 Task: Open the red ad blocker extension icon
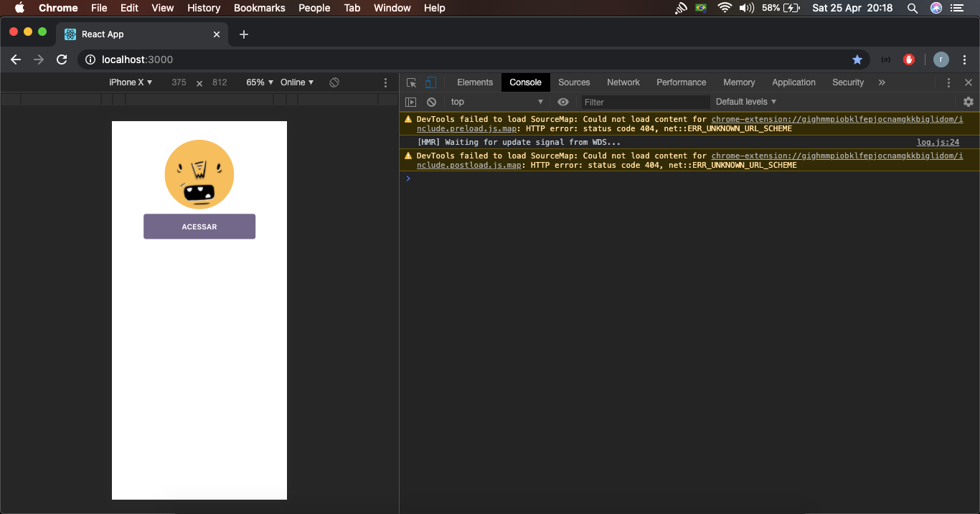click(909, 60)
